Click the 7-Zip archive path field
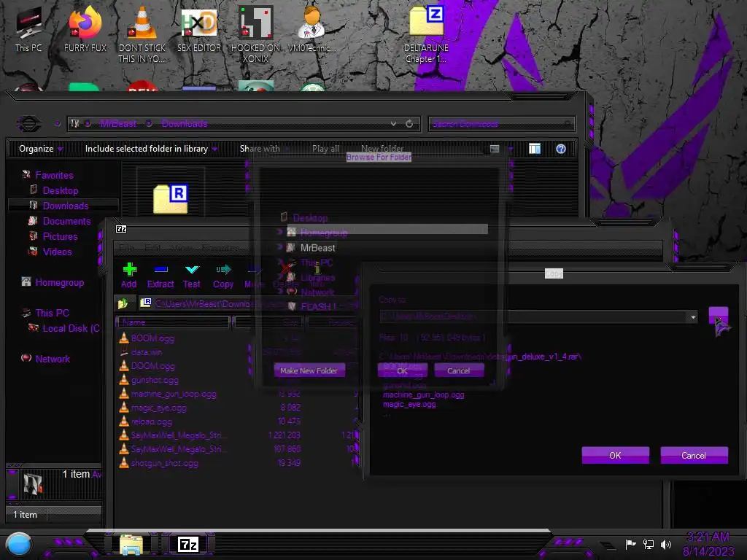The image size is (747, 560). 248,303
